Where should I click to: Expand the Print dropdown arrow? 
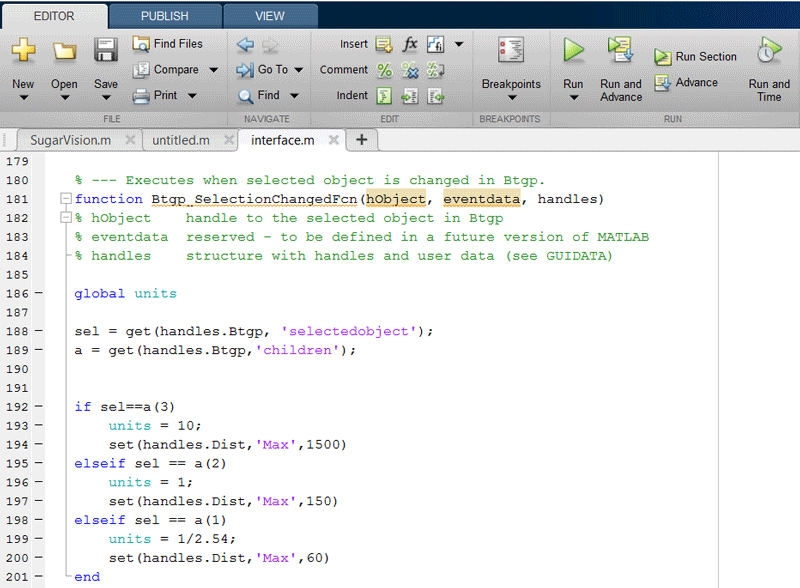pos(192,95)
